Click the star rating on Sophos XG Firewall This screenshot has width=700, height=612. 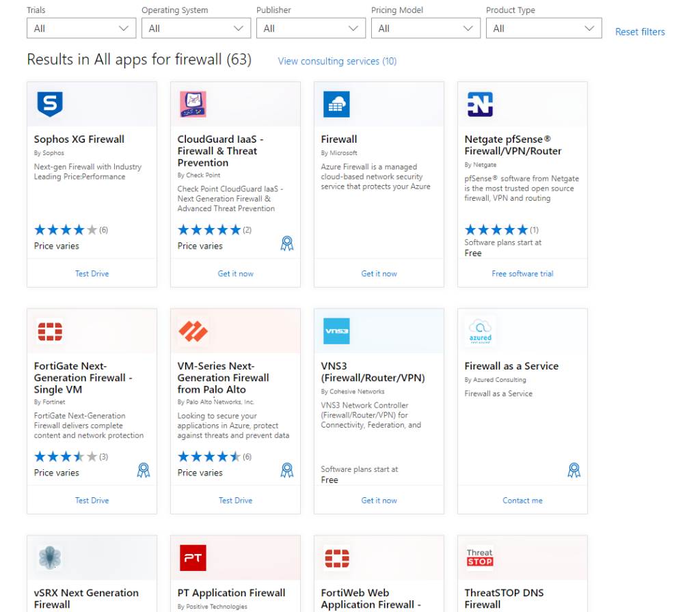66,230
